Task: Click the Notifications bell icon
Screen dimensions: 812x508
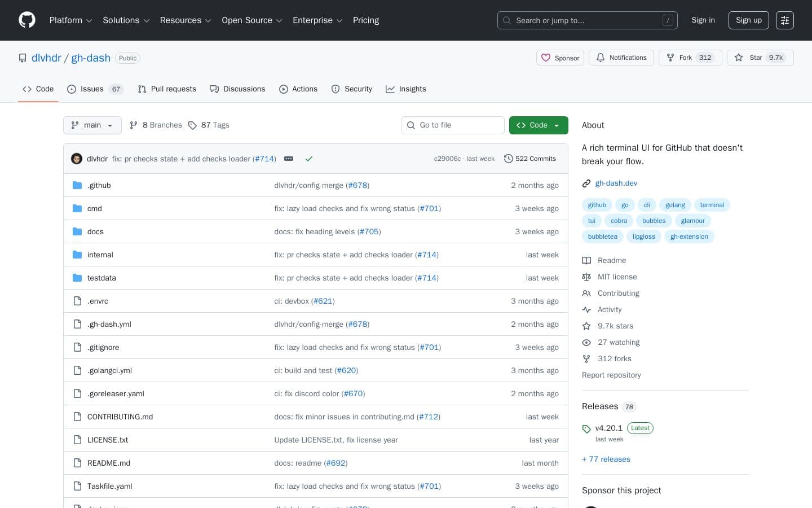Action: click(x=601, y=58)
